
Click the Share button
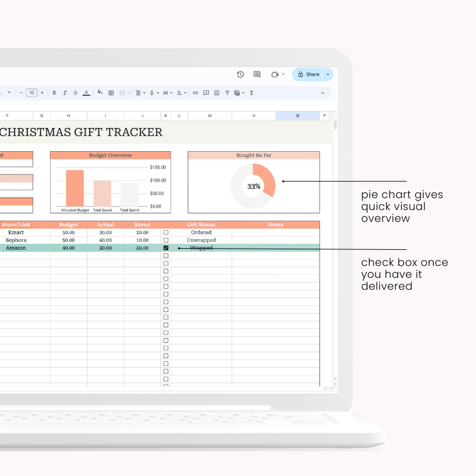point(308,74)
